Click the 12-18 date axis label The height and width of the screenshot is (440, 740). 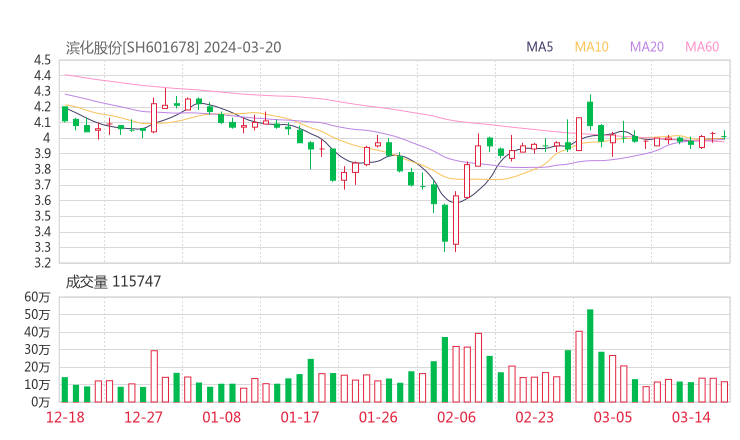click(x=65, y=417)
